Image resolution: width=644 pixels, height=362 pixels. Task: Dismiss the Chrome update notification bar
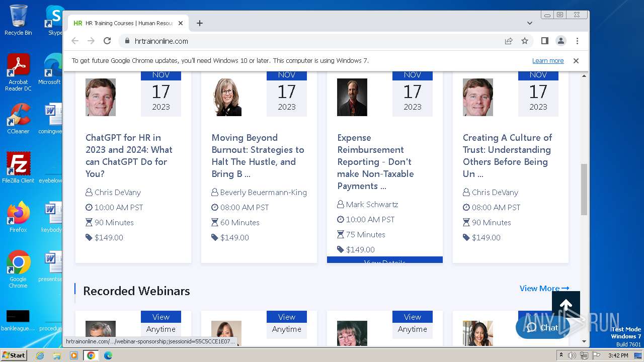tap(576, 61)
